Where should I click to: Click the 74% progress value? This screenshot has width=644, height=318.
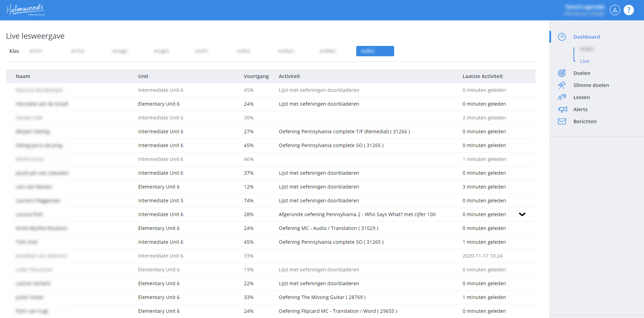point(249,201)
